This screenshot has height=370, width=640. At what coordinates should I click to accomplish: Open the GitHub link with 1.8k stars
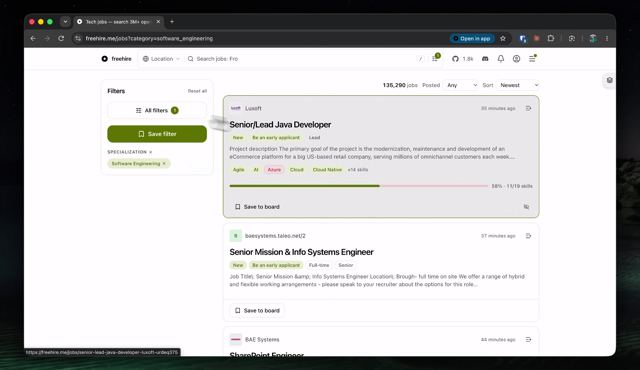tap(462, 59)
